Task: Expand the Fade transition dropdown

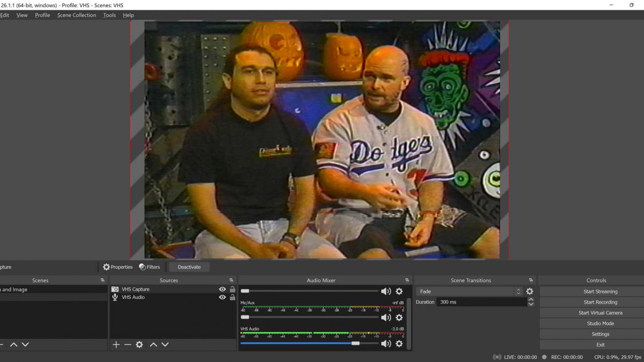Action: 518,292
